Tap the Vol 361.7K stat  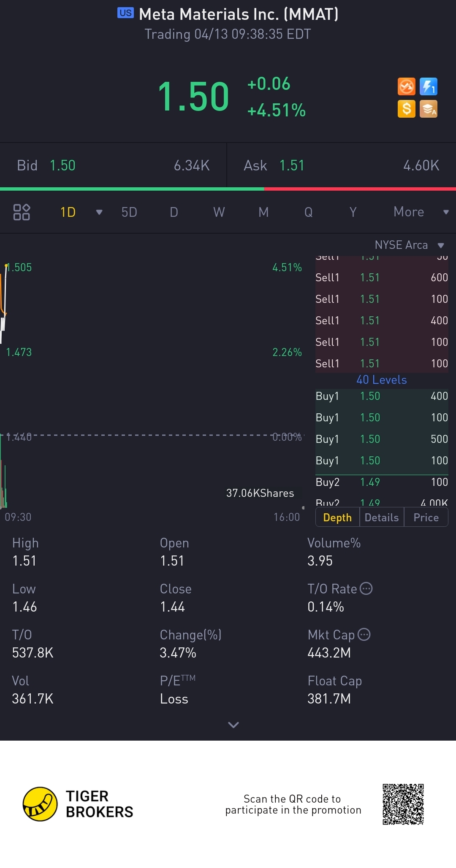coord(33,690)
